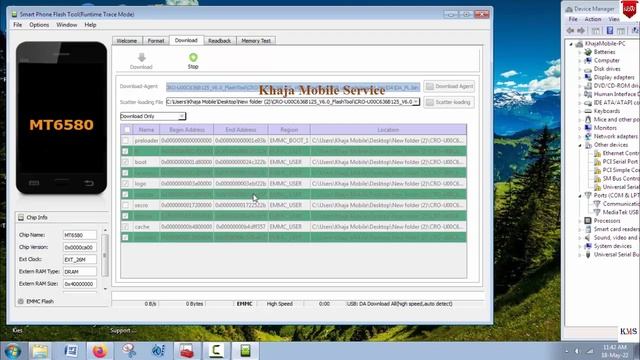Toggle the boot row checkbox
This screenshot has width=640, height=360.
(126, 162)
